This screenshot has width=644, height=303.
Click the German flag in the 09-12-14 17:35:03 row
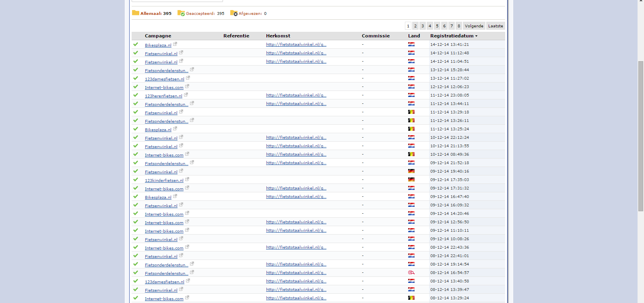pos(411,180)
